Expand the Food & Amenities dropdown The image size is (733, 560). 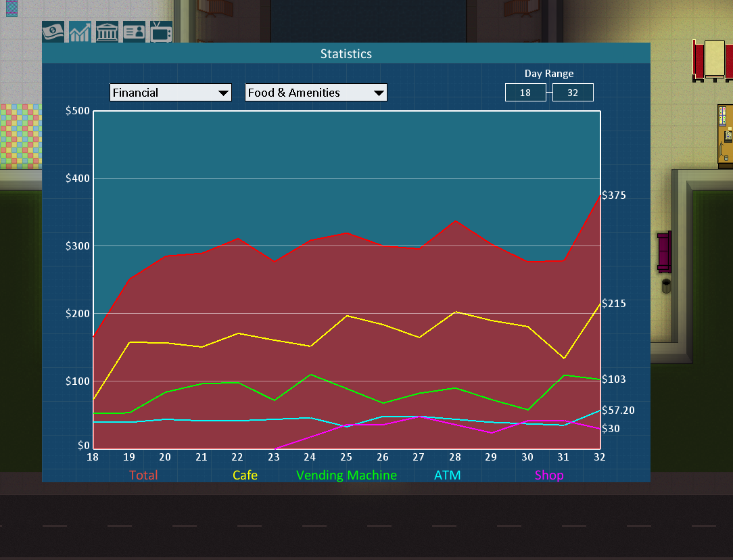(316, 93)
